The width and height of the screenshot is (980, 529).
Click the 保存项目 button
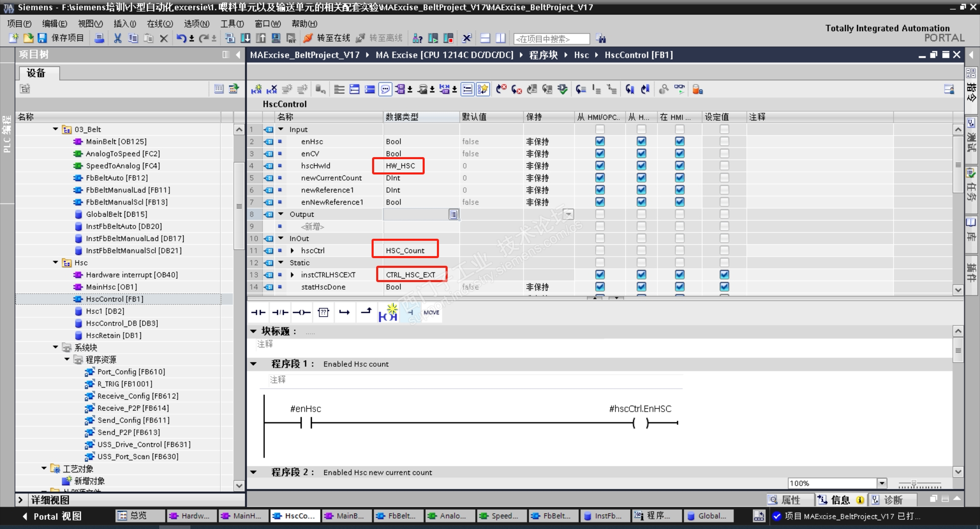pyautogui.click(x=61, y=38)
